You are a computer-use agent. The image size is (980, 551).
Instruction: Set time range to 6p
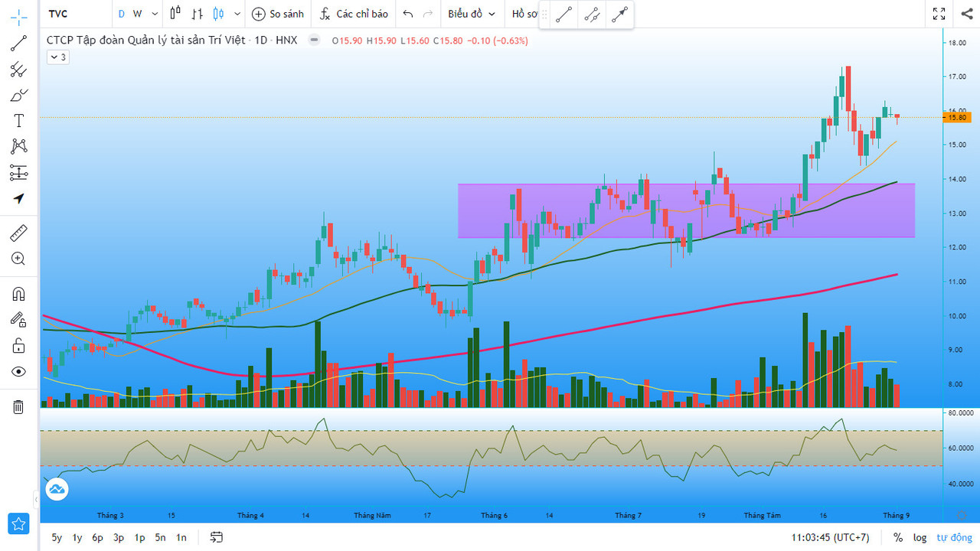(98, 537)
